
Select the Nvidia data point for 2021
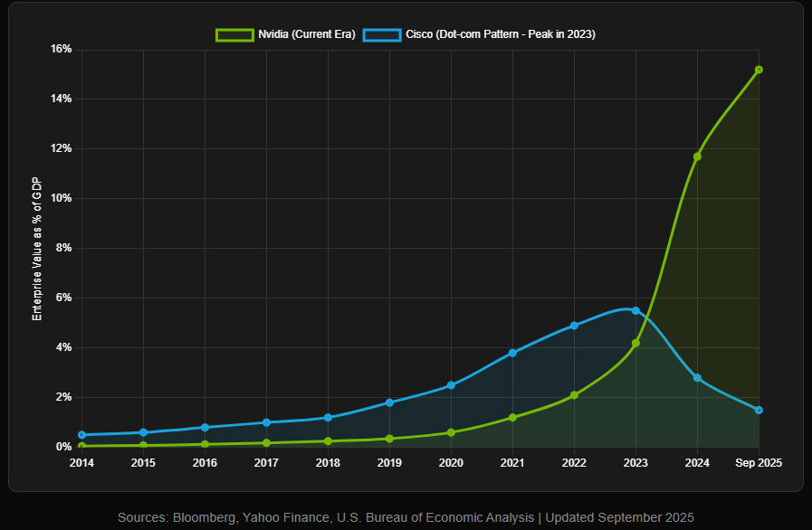(x=512, y=418)
